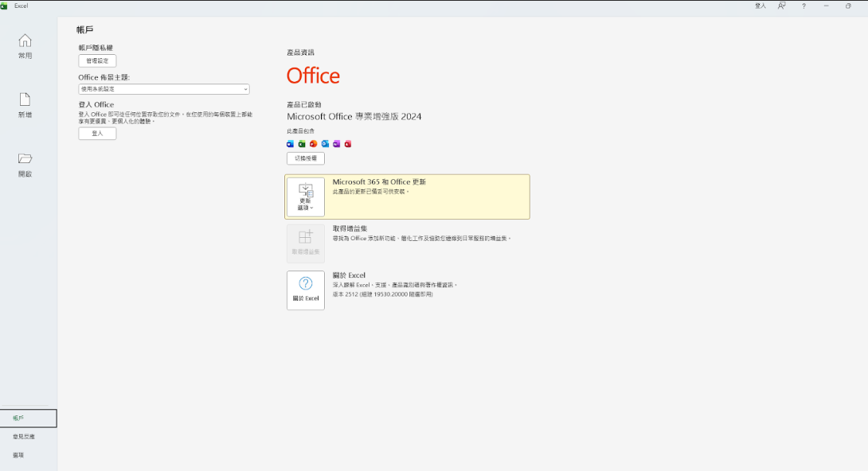Go to 意見反應 (Feedback) in sidebar
The width and height of the screenshot is (868, 471).
(x=24, y=437)
